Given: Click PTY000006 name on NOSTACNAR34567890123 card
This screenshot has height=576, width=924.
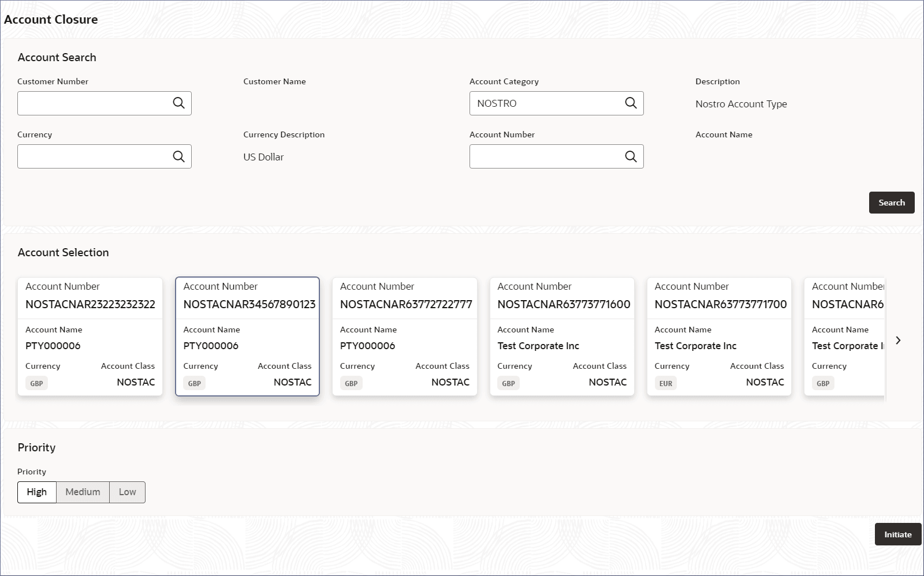Looking at the screenshot, I should [x=211, y=346].
